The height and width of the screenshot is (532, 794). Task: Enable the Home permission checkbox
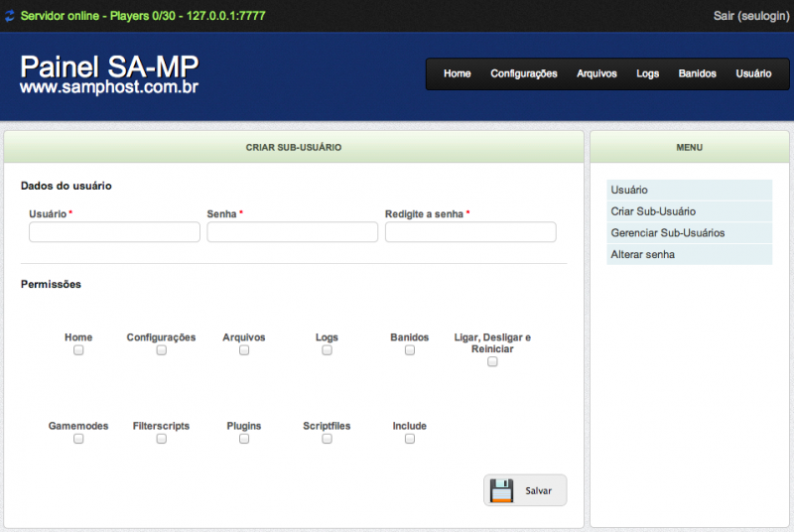(x=78, y=350)
